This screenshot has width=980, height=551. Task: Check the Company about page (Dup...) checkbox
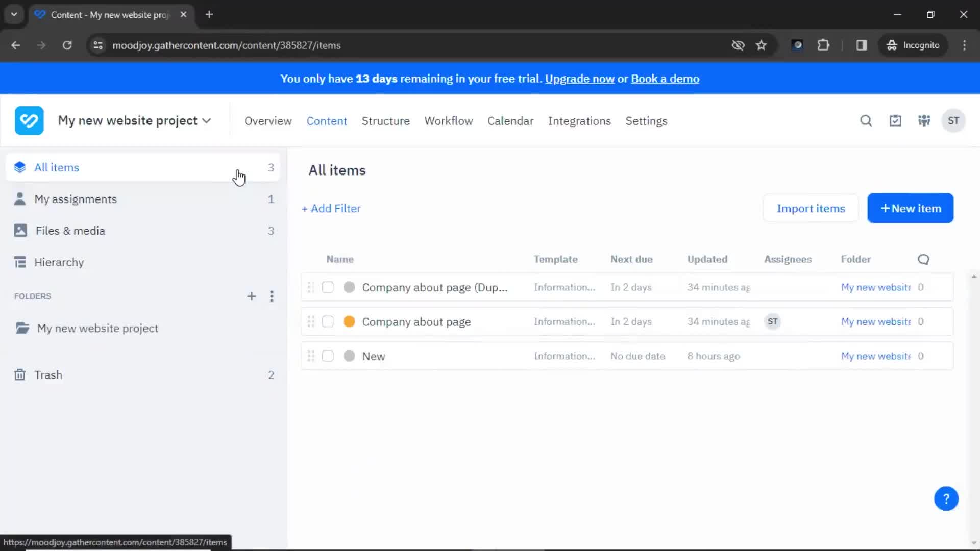pyautogui.click(x=328, y=287)
